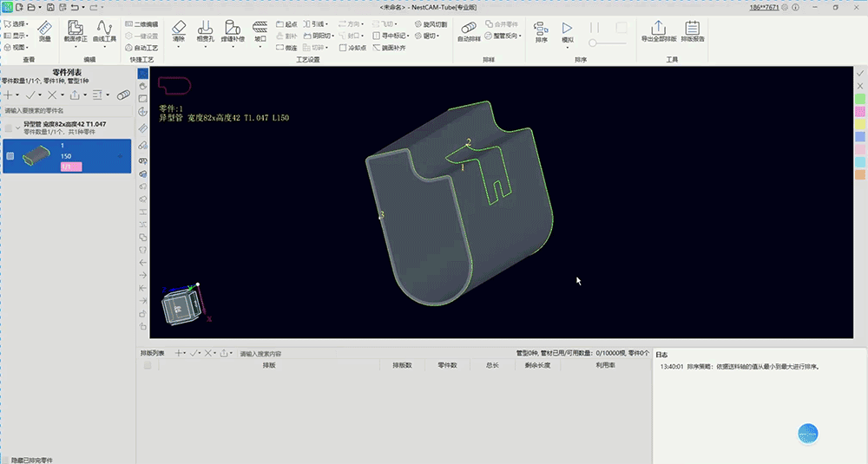The width and height of the screenshot is (868, 464).
Task: Click the 排版报告 nesting report icon
Action: click(693, 31)
